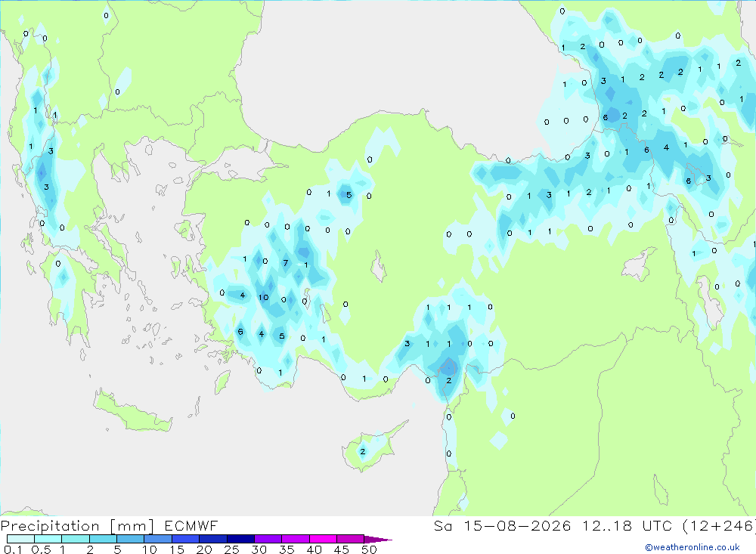This screenshot has width=756, height=554.
Task: Select the 40–45 mm magenta legend swatch
Action: pyautogui.click(x=323, y=539)
